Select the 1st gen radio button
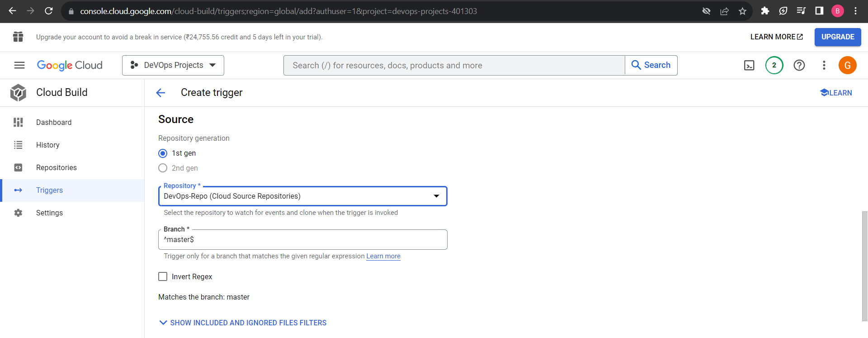The height and width of the screenshot is (338, 868). click(163, 153)
